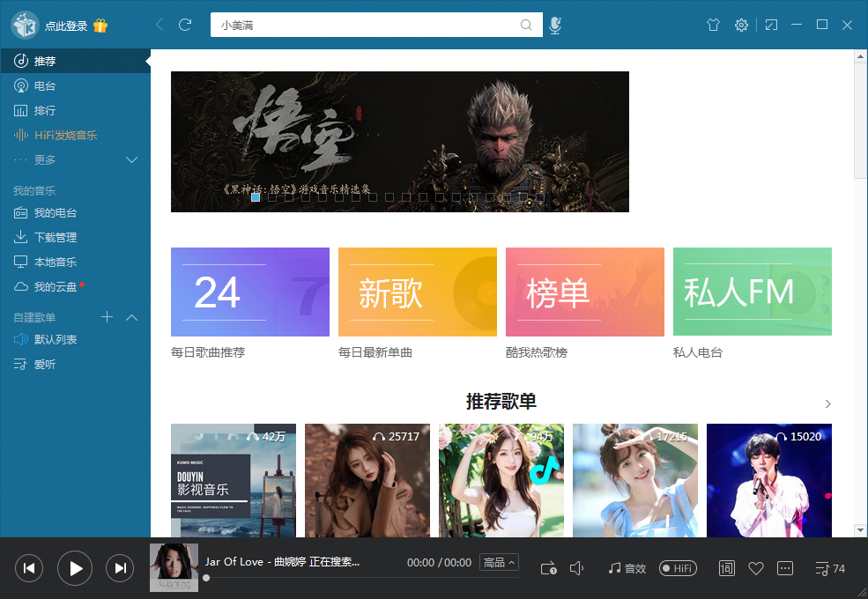This screenshot has height=599, width=868.
Task: Click the skin/theme t-shirt icon
Action: coord(713,25)
